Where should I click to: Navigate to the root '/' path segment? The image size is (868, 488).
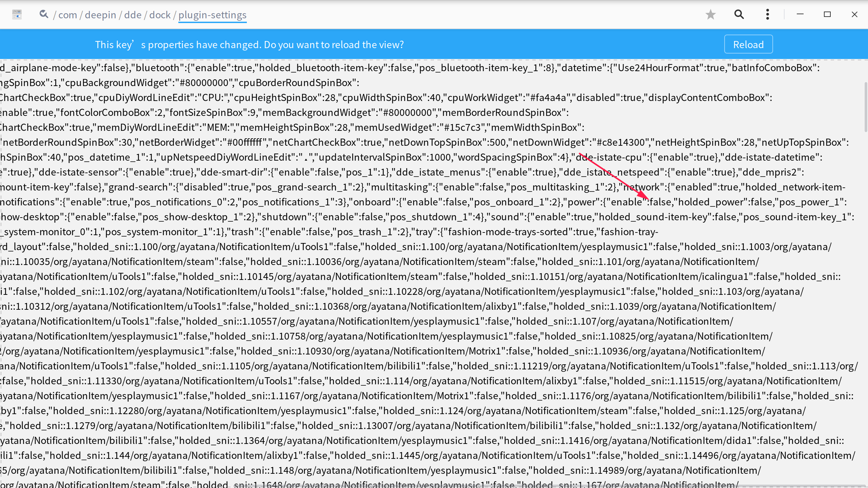click(54, 15)
